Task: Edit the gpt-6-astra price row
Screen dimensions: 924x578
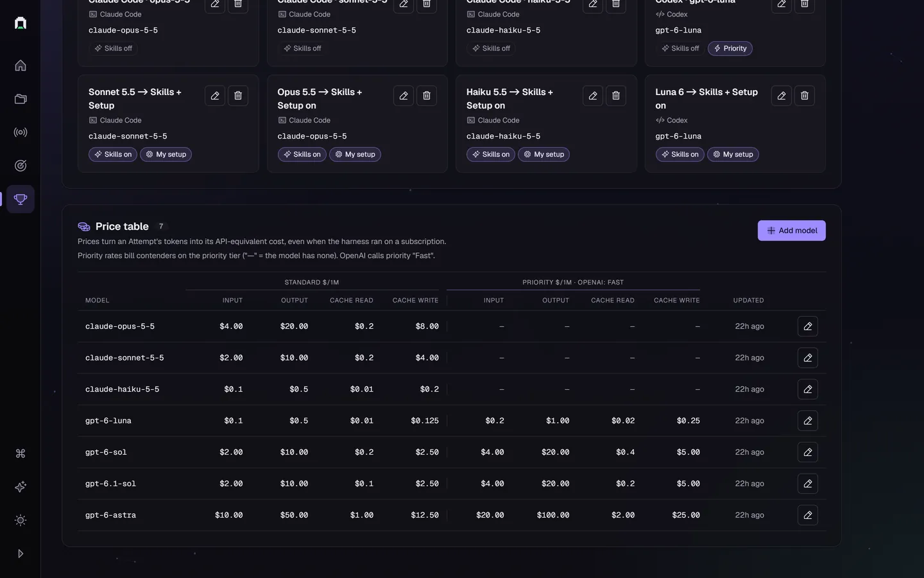Action: click(808, 515)
